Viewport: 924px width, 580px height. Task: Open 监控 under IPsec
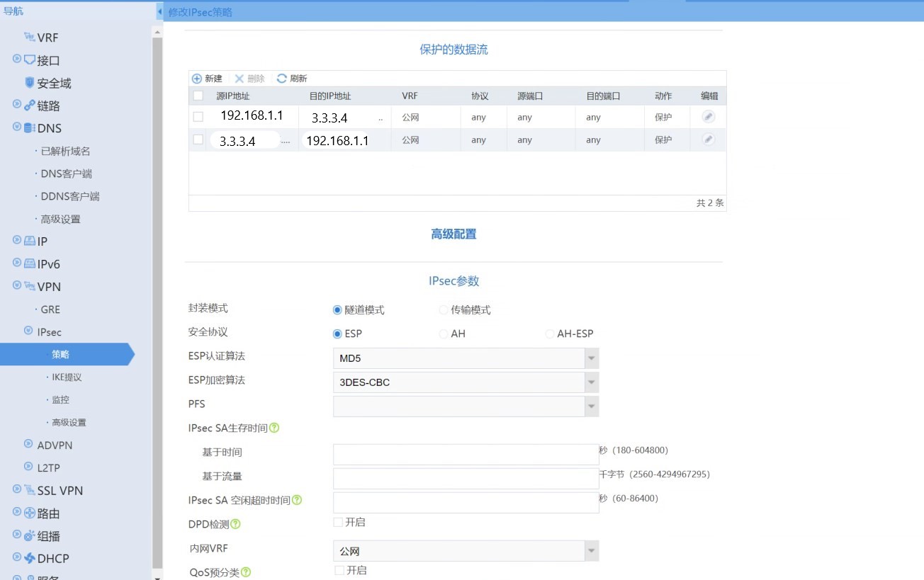pos(60,400)
